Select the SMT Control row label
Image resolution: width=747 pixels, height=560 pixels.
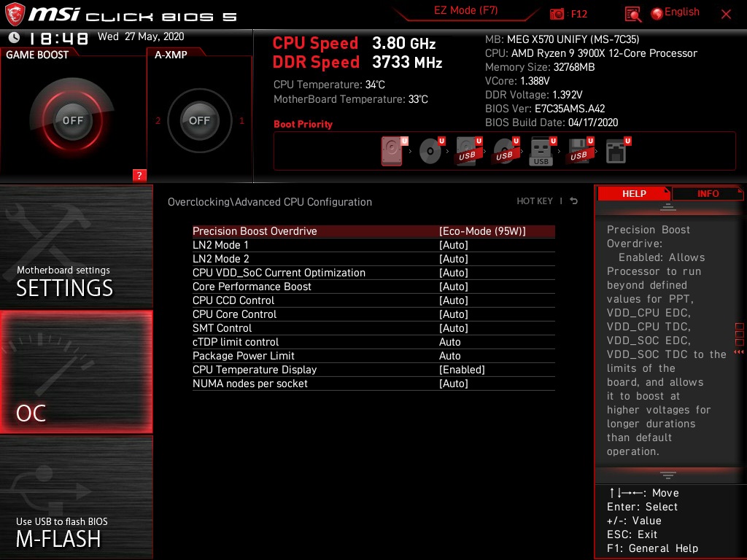tap(222, 327)
